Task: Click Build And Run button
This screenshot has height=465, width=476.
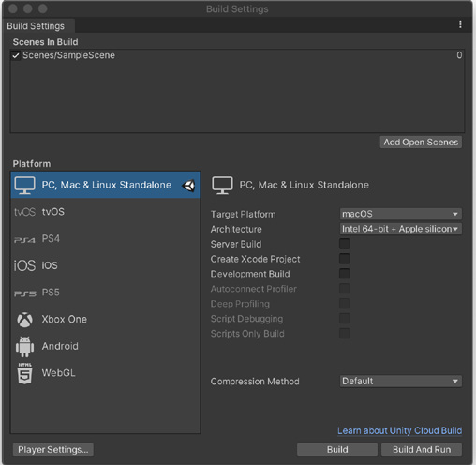Action: (x=422, y=450)
